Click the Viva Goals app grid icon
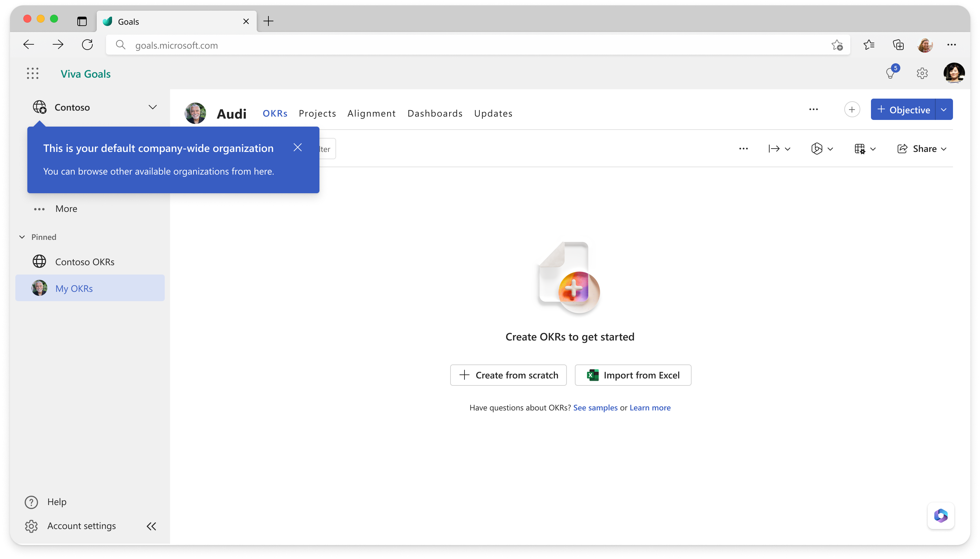This screenshot has width=980, height=559. pyautogui.click(x=32, y=73)
